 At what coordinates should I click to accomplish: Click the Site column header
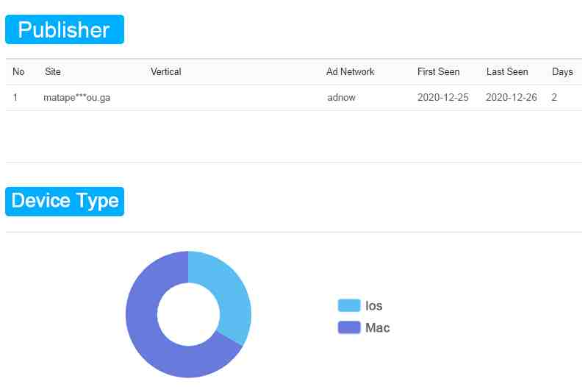coord(52,71)
